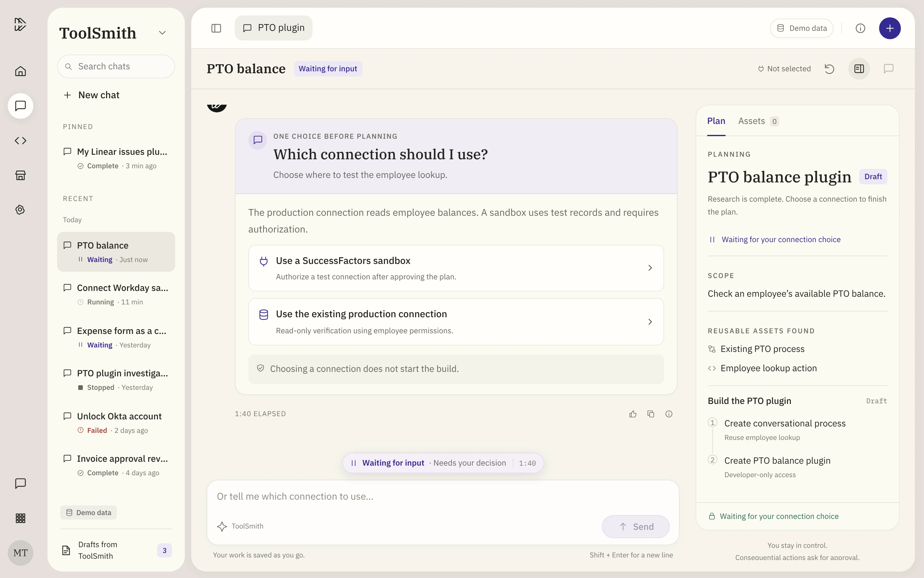Open Invoice approval review chat
924x578 pixels.
pyautogui.click(x=116, y=465)
